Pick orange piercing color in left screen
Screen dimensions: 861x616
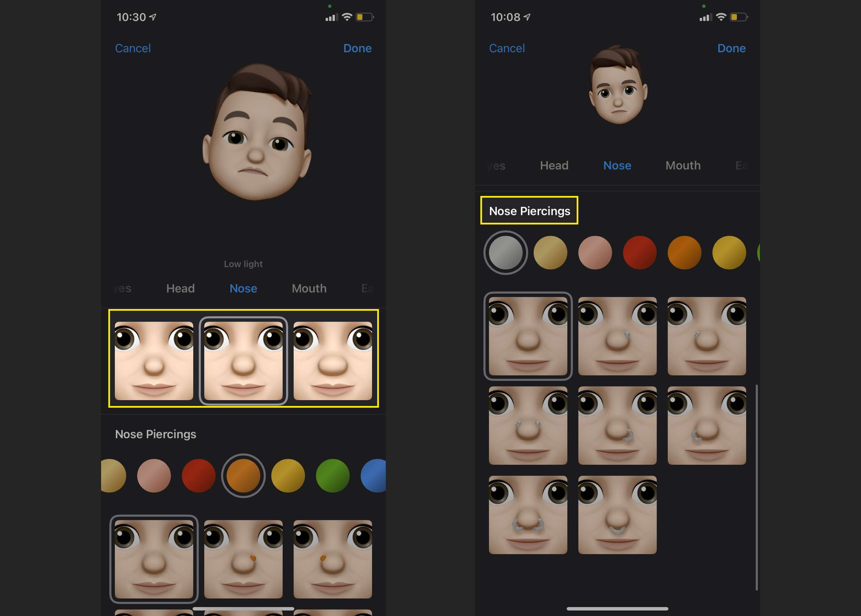coord(243,476)
